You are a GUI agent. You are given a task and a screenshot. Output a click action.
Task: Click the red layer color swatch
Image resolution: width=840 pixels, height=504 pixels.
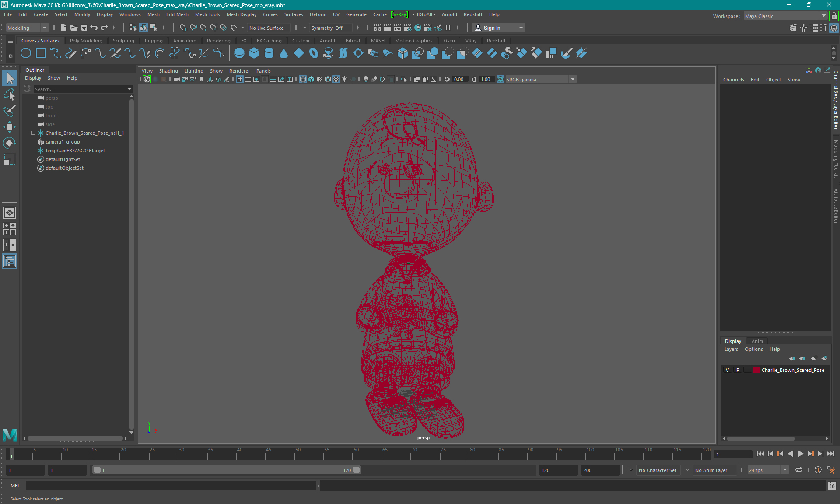click(x=756, y=370)
